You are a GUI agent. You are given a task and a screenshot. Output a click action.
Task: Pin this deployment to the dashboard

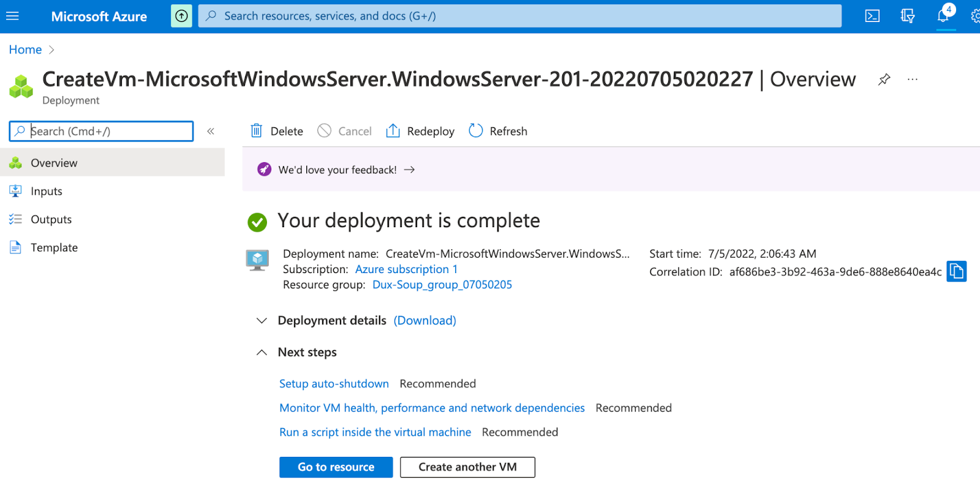[x=884, y=80]
